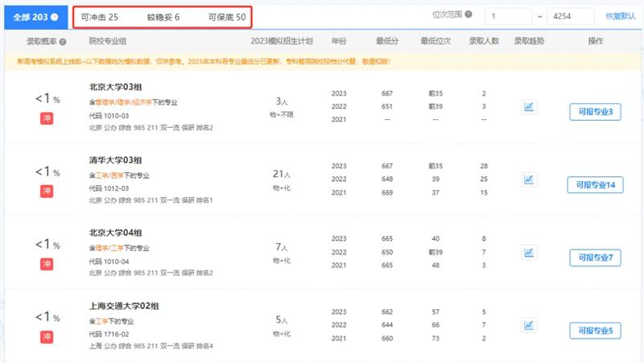View trend chart icon for 上海交通大学02组

(529, 325)
